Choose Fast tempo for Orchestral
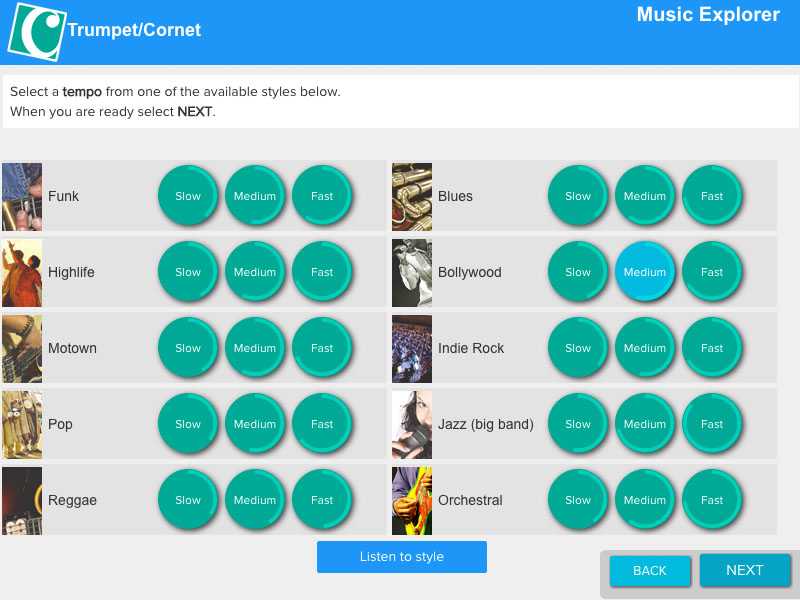The height and width of the screenshot is (600, 800). 712,499
